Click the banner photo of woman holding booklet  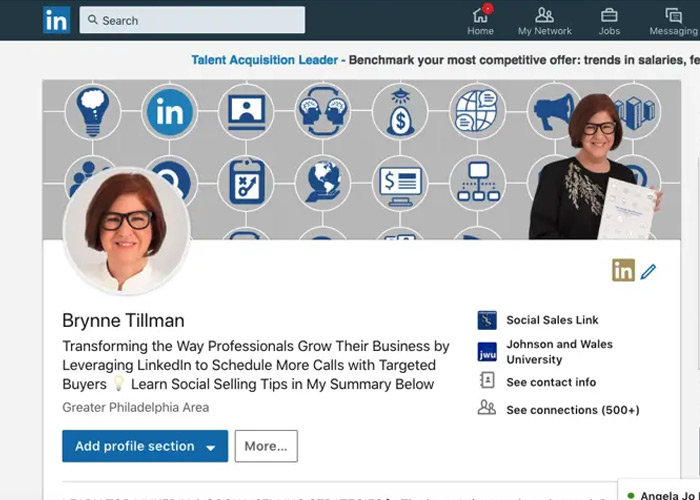(x=594, y=167)
